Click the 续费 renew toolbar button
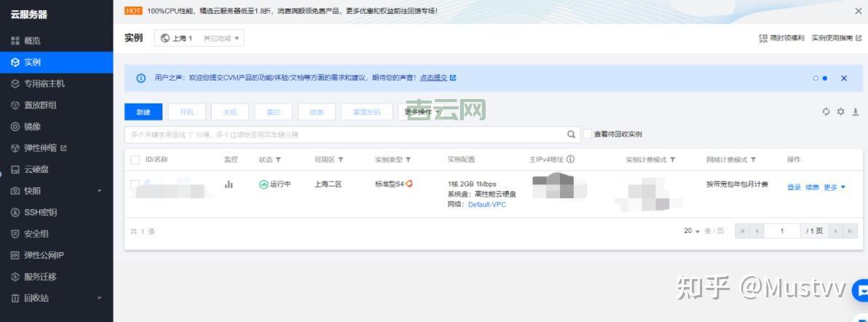The height and width of the screenshot is (322, 868). (317, 112)
